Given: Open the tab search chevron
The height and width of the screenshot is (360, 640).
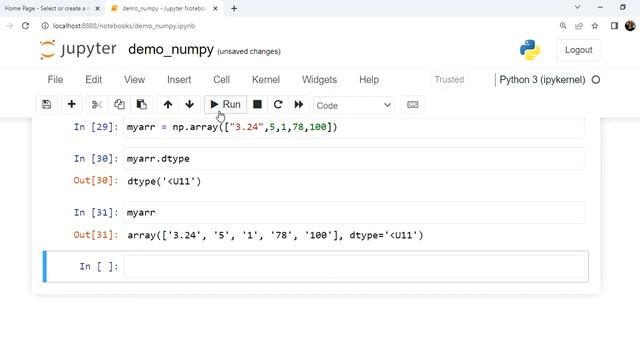Looking at the screenshot, I should coord(577,7).
